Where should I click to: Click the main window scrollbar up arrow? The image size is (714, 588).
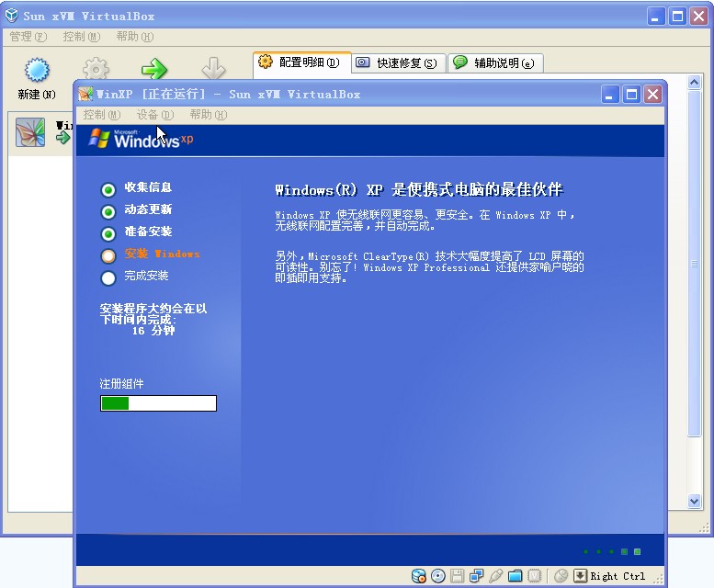tap(694, 83)
